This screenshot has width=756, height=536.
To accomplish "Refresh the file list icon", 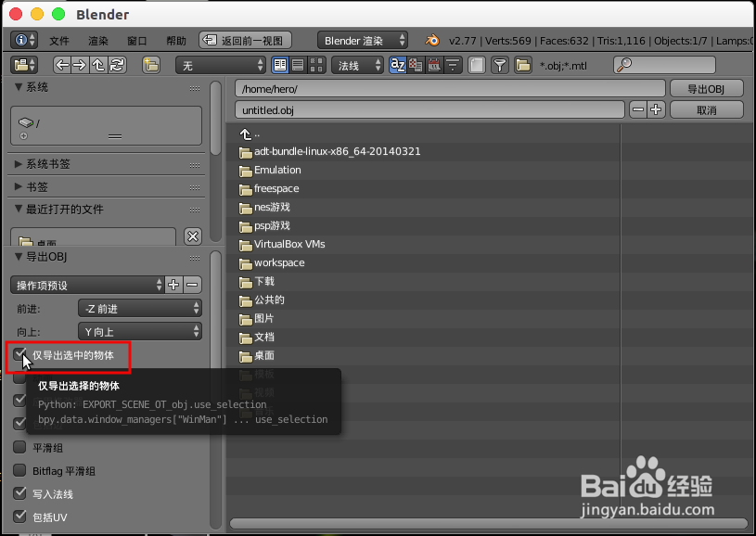I will (117, 65).
